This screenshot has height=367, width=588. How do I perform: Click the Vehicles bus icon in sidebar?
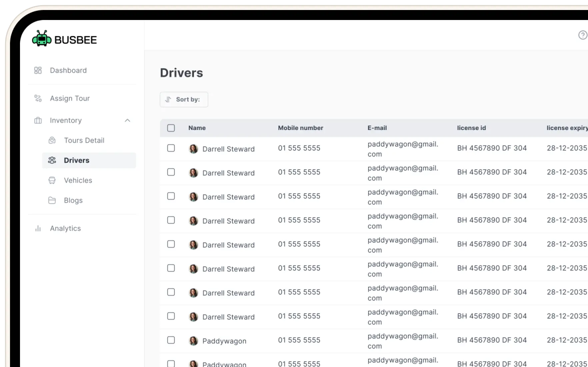pos(52,180)
